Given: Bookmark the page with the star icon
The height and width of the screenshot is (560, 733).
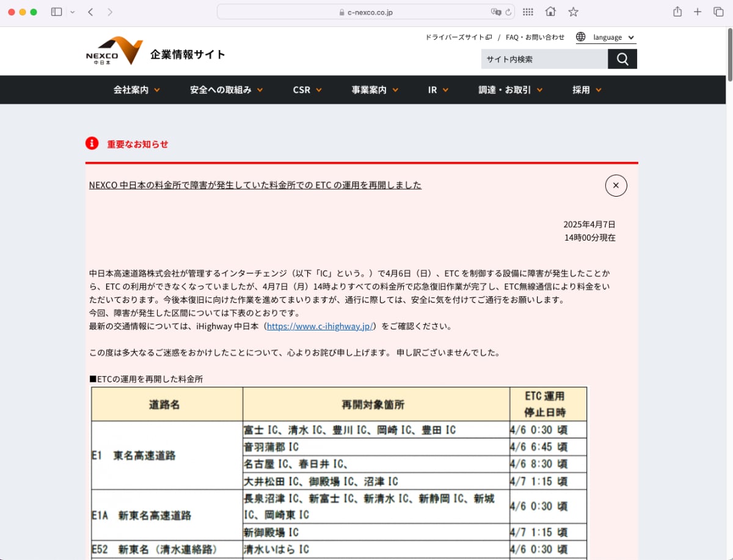Looking at the screenshot, I should click(x=573, y=12).
